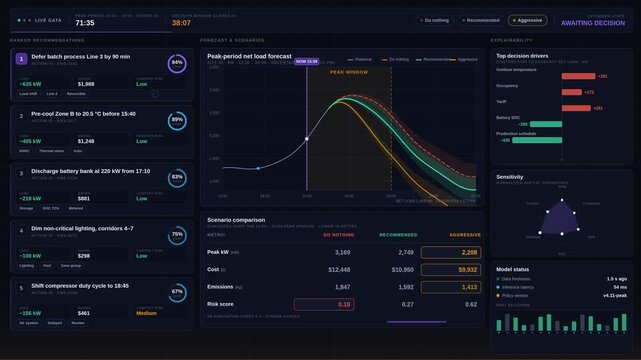Image resolution: width=641 pixels, height=360 pixels.
Task: Click the Load shift tag
Action: (x=28, y=94)
